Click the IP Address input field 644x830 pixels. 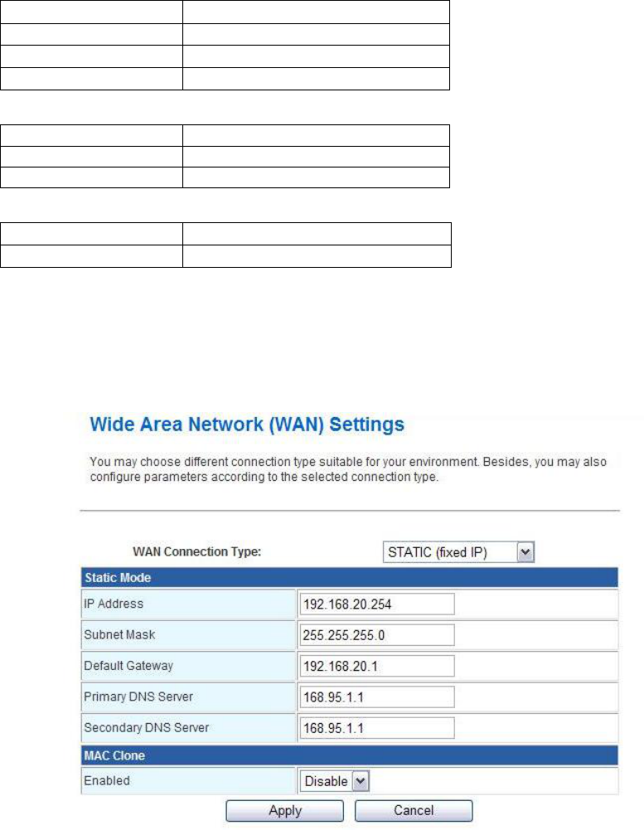tap(377, 604)
